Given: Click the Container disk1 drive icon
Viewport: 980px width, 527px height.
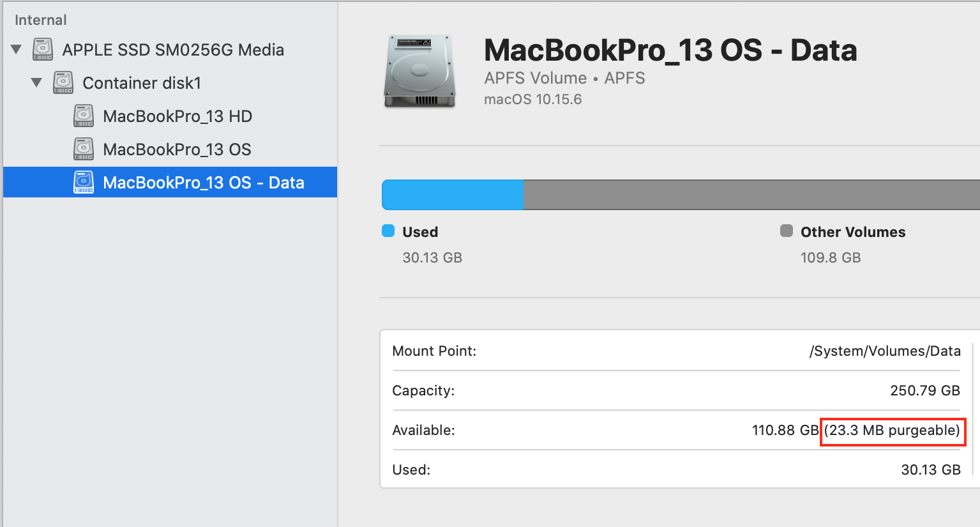Looking at the screenshot, I should point(63,83).
